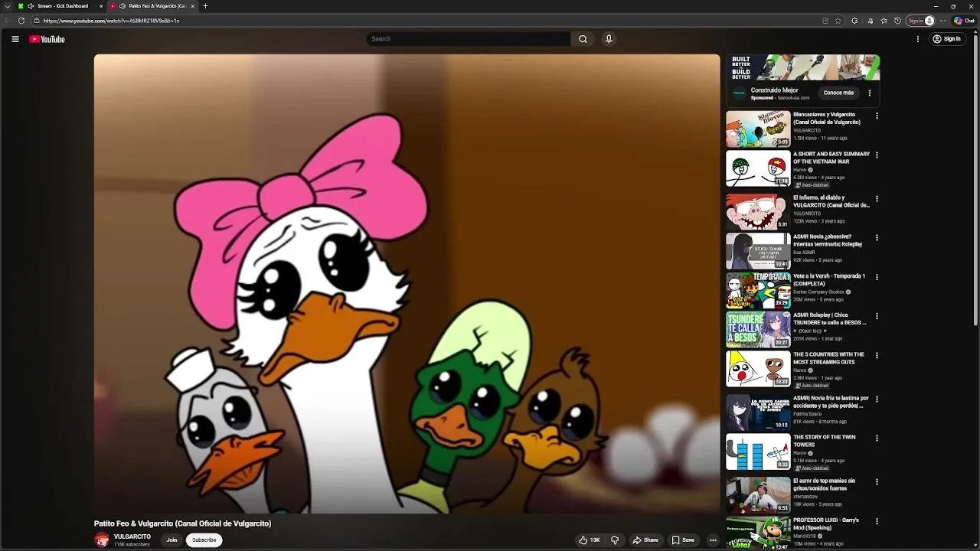Open the Construido Mejor sponsored banner

click(803, 67)
